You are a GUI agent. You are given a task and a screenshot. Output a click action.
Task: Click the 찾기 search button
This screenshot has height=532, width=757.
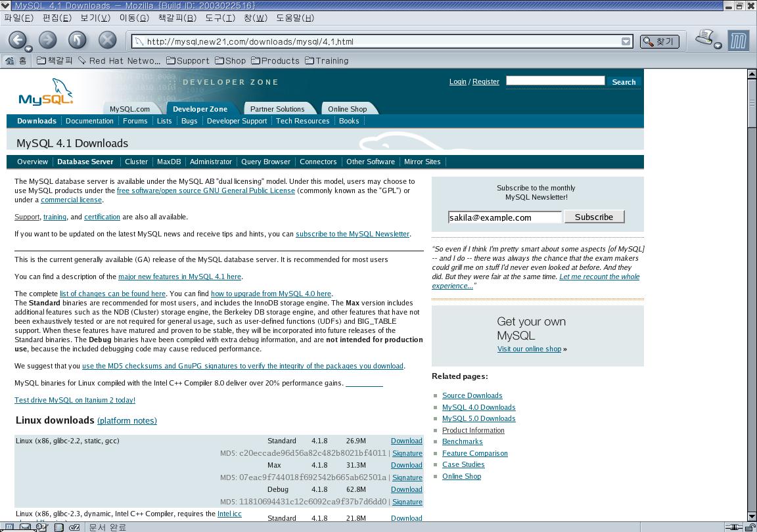(x=660, y=41)
